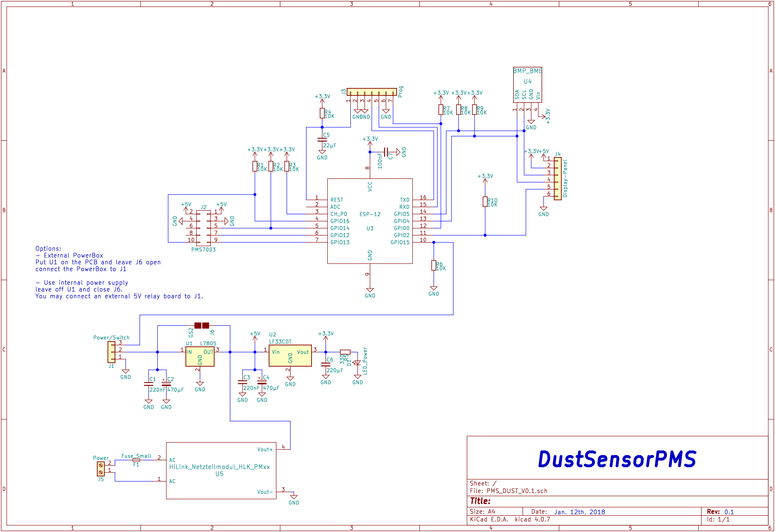The image size is (775, 532).
Task: Click the 'Vout+' pin label on U5
Action: tap(265, 450)
